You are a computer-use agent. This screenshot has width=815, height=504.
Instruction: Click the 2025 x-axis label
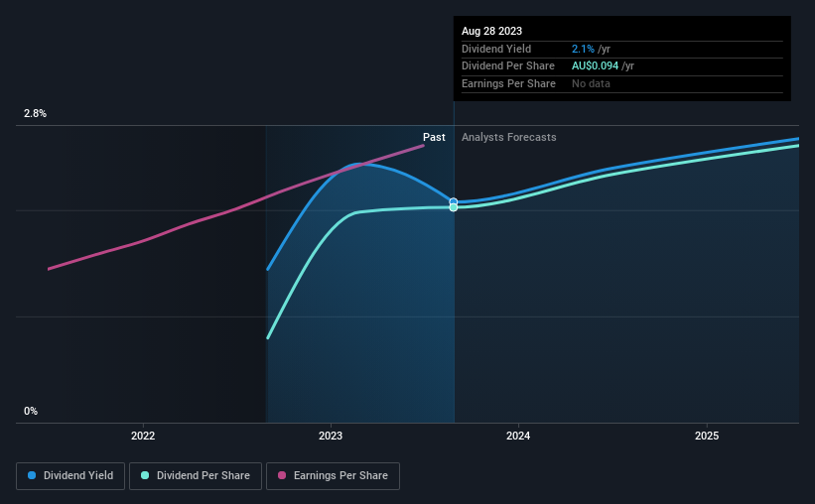click(707, 436)
